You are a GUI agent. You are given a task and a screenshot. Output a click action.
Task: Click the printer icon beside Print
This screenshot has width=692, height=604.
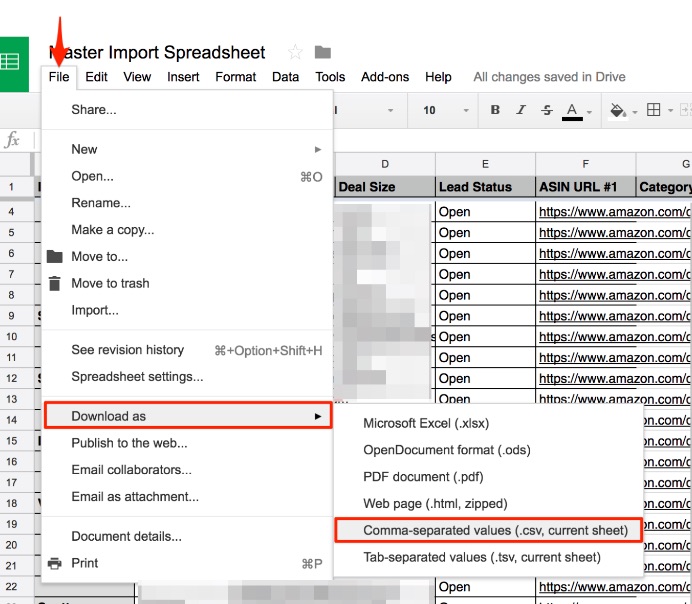pos(55,563)
